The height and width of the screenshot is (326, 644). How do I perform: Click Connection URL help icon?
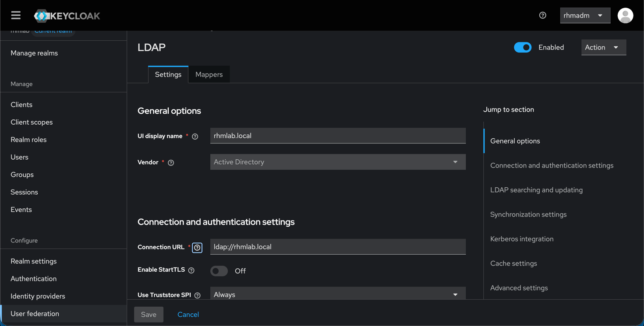(x=197, y=248)
